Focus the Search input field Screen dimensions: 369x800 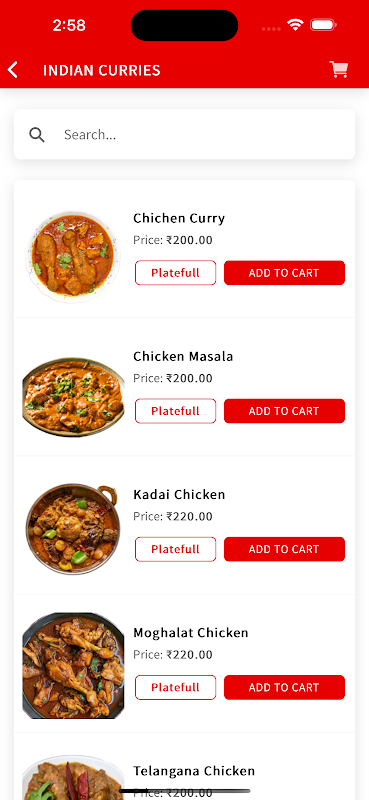click(x=184, y=134)
